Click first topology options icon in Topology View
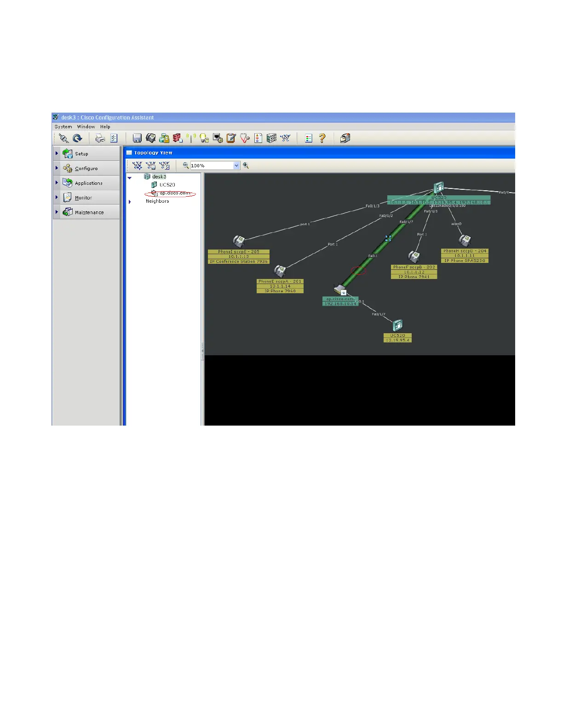Image resolution: width=563 pixels, height=728 pixels. click(x=137, y=165)
